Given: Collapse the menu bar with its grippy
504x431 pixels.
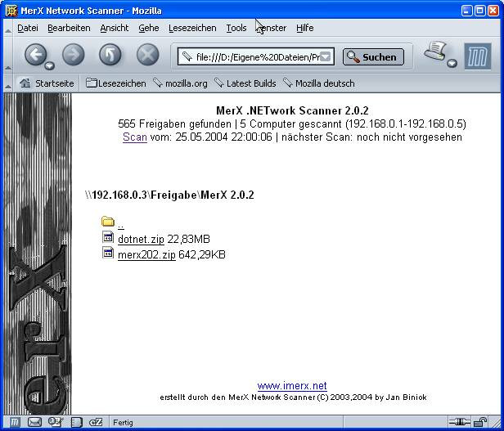Looking at the screenshot, I should click(8, 28).
